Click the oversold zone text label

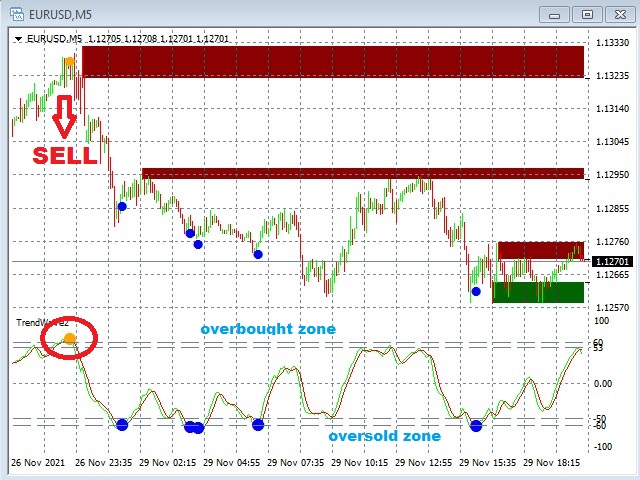pos(384,436)
